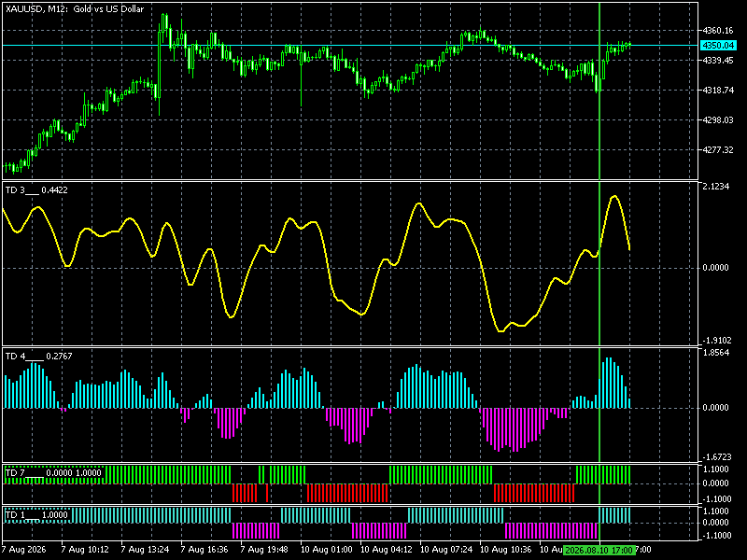747x560 pixels.
Task: Click the time axis label 10 Aug 10:36
Action: [505, 550]
